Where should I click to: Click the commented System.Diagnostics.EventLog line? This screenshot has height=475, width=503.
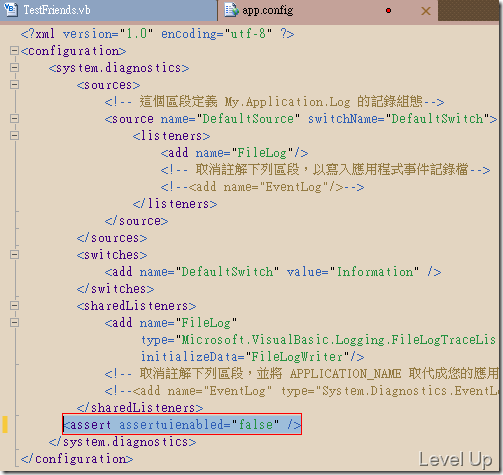[x=301, y=391]
